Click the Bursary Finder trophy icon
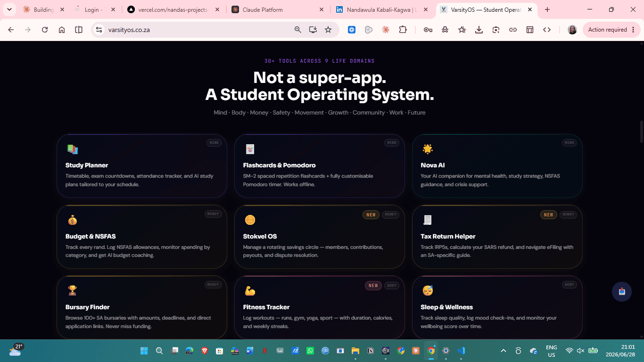Viewport: 644px width, 362px height. click(x=72, y=291)
